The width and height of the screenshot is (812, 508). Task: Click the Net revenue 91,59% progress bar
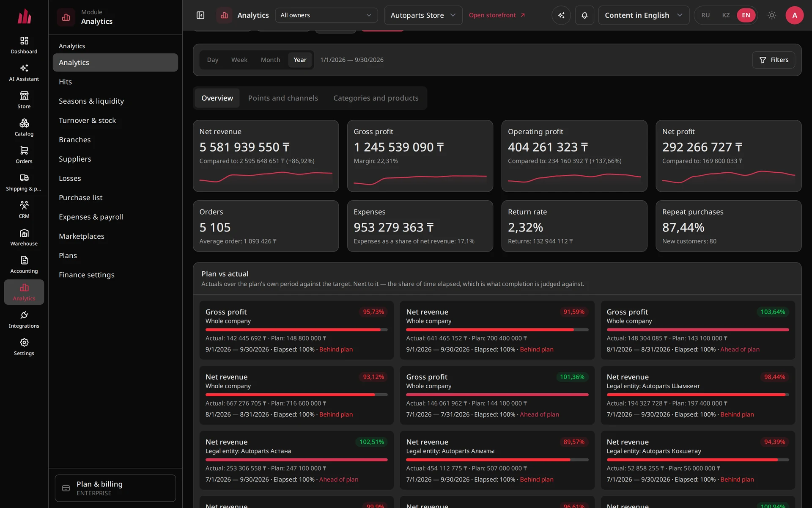pos(497,330)
